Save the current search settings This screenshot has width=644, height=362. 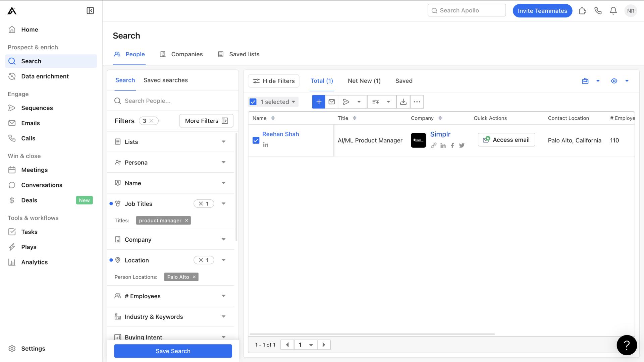[173, 351]
